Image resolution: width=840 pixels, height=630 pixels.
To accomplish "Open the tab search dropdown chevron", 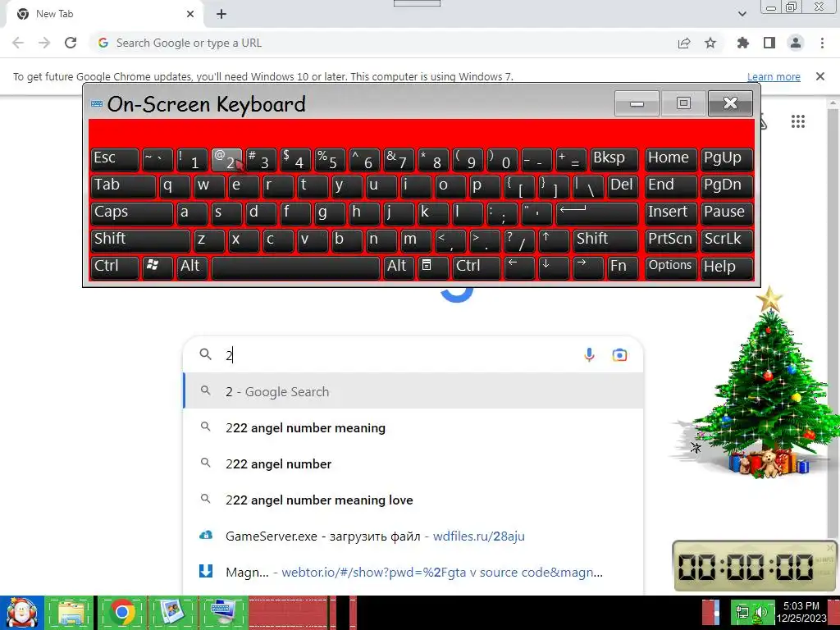I will (742, 14).
